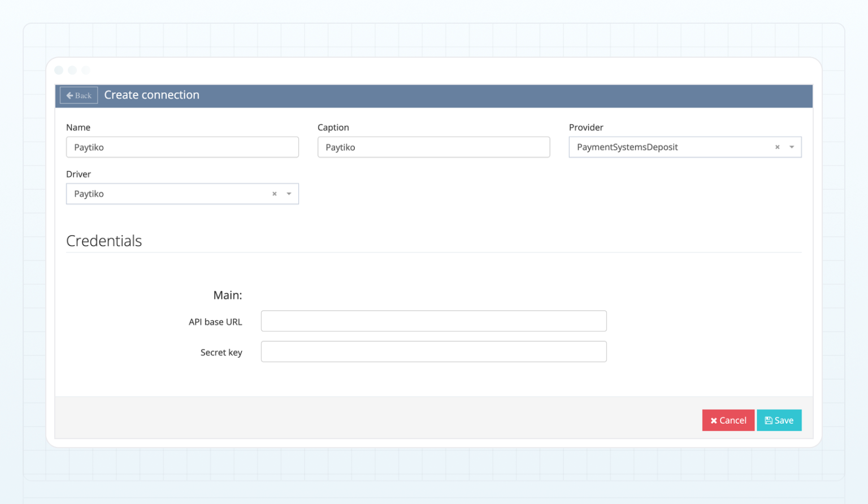Click the Main: label
Image resolution: width=868 pixels, height=504 pixels.
tap(228, 295)
